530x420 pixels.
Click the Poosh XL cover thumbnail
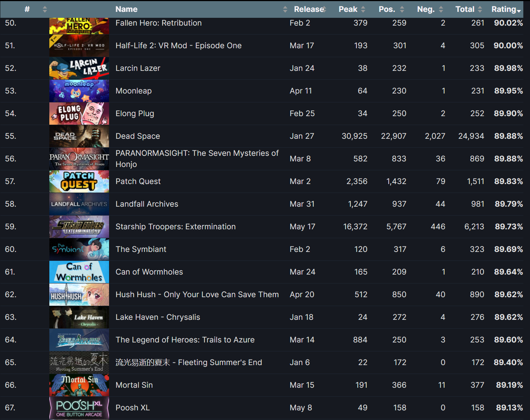pyautogui.click(x=79, y=408)
